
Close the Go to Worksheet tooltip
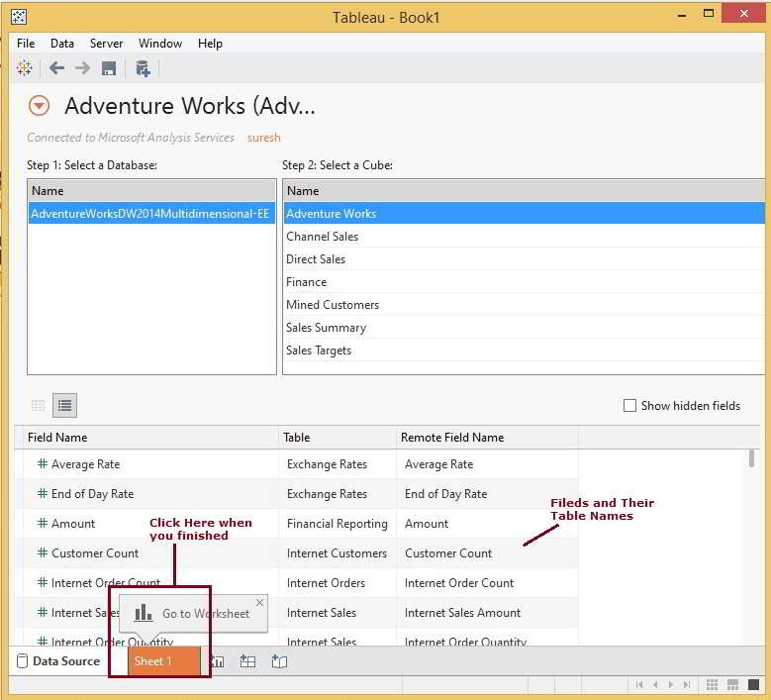tap(259, 602)
